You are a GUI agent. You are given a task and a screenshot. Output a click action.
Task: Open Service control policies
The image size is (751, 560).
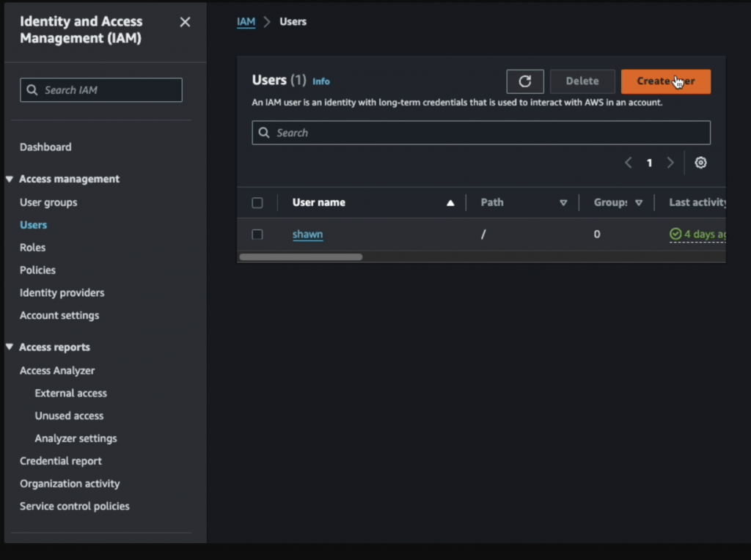coord(75,506)
